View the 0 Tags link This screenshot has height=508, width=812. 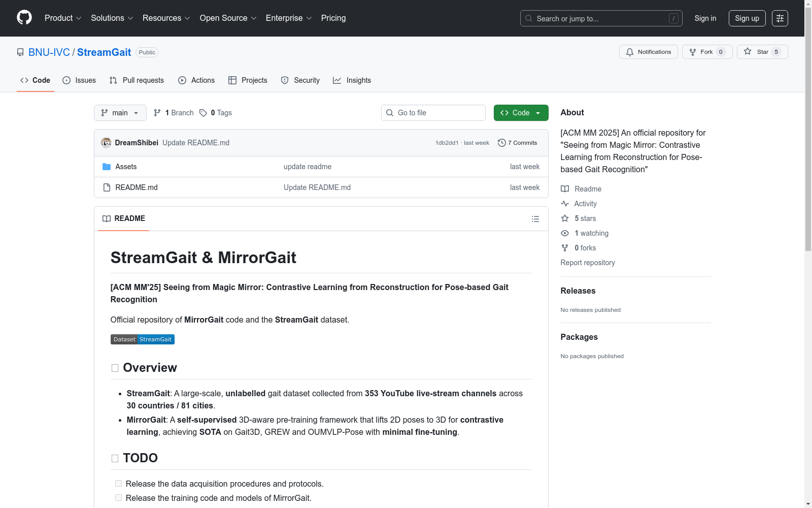tap(216, 113)
